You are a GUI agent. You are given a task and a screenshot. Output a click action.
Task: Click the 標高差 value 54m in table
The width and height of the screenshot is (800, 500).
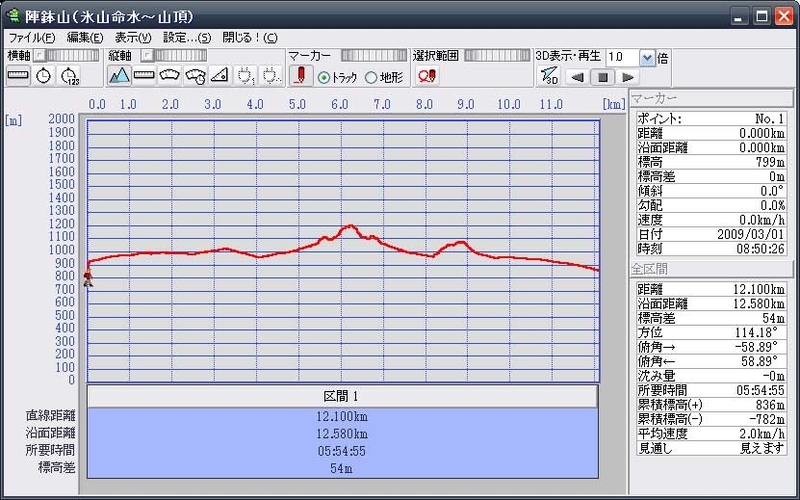point(342,468)
